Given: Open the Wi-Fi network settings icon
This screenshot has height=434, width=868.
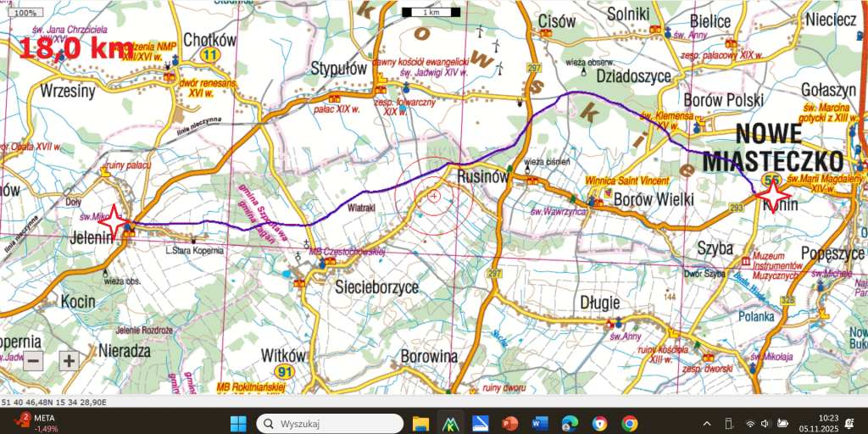Looking at the screenshot, I should click(750, 424).
